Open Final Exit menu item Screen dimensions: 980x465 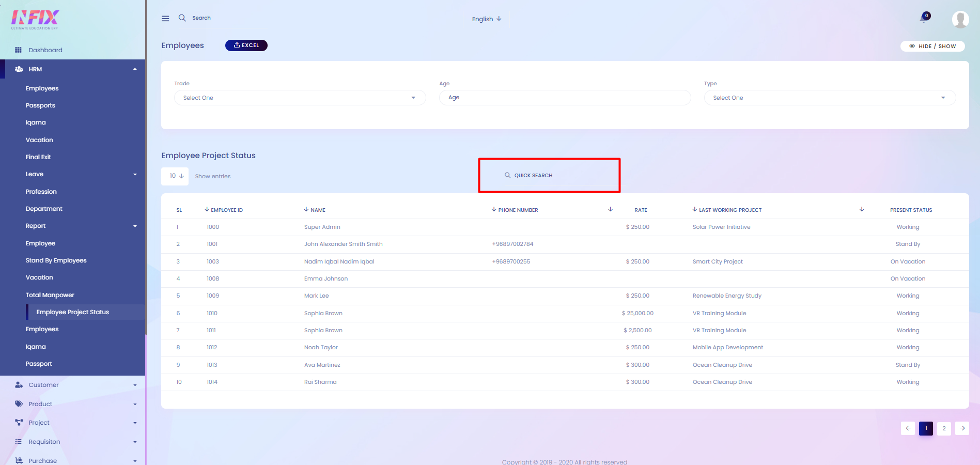(38, 157)
